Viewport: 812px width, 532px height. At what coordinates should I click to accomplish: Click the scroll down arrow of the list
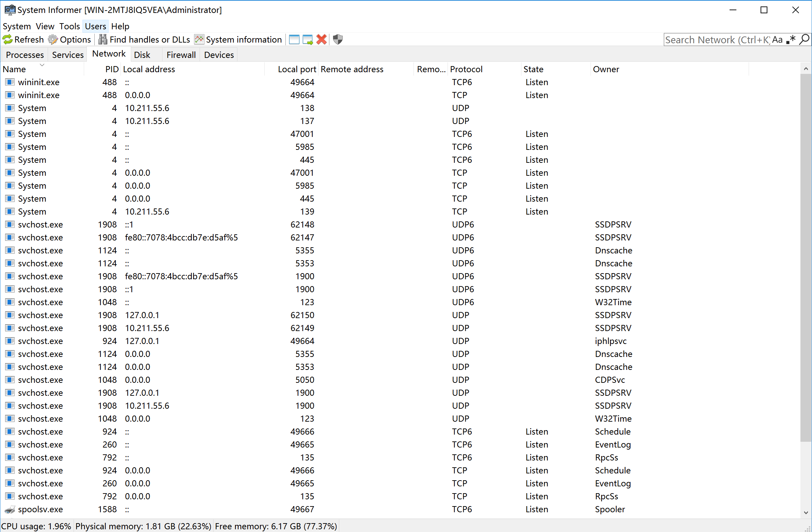point(806,513)
